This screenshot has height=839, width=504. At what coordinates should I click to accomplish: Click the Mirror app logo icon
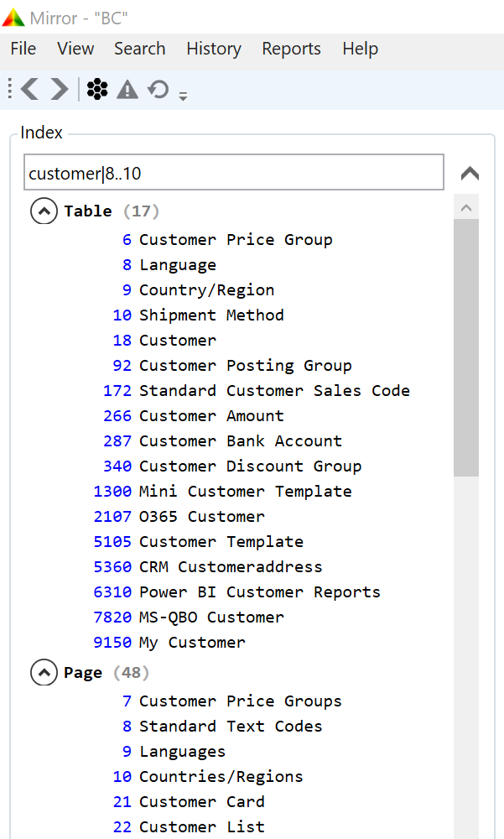[13, 18]
